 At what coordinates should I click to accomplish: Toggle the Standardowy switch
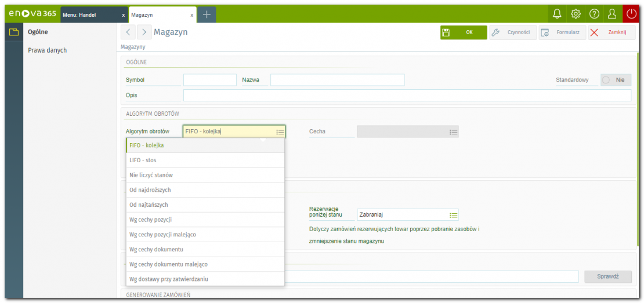[x=614, y=80]
